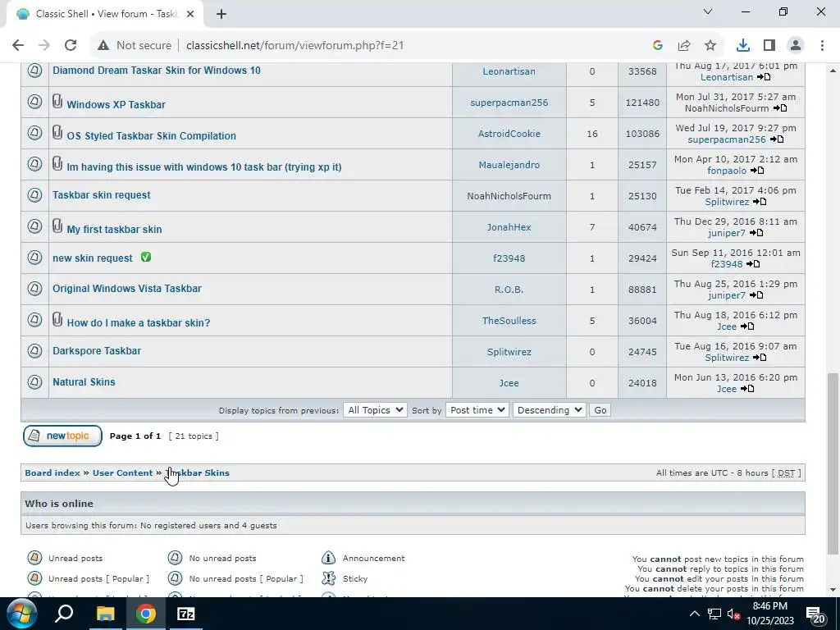
Task: Open How do I make a taskbar skin topic
Action: pos(139,323)
